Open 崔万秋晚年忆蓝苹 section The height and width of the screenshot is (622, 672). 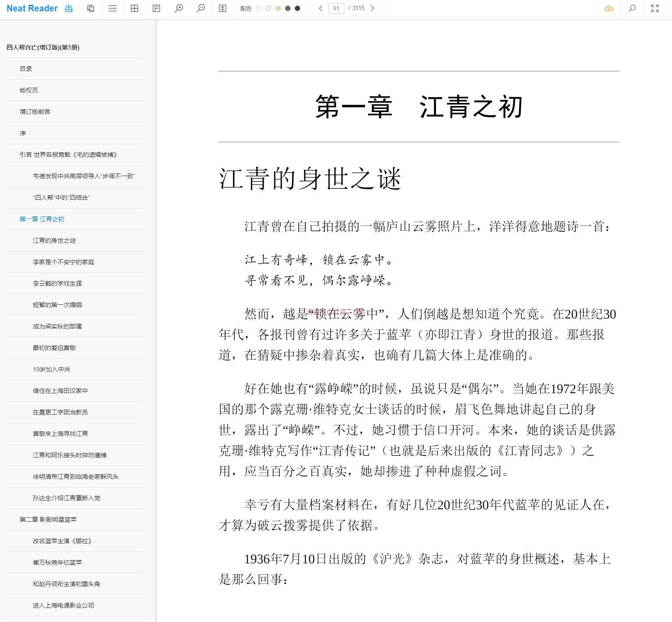[57, 562]
